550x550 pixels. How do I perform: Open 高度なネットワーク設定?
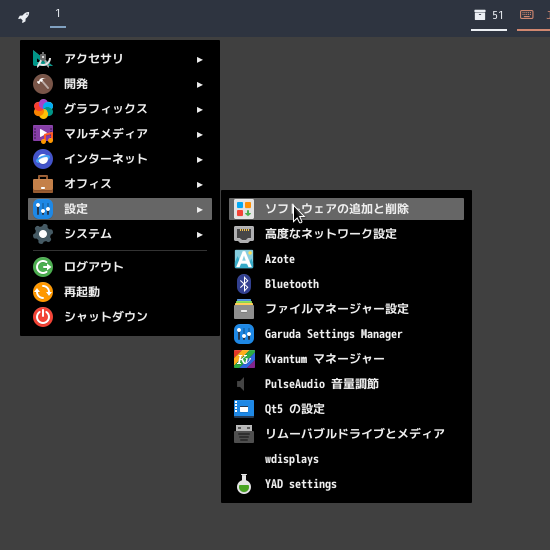tap(346, 234)
